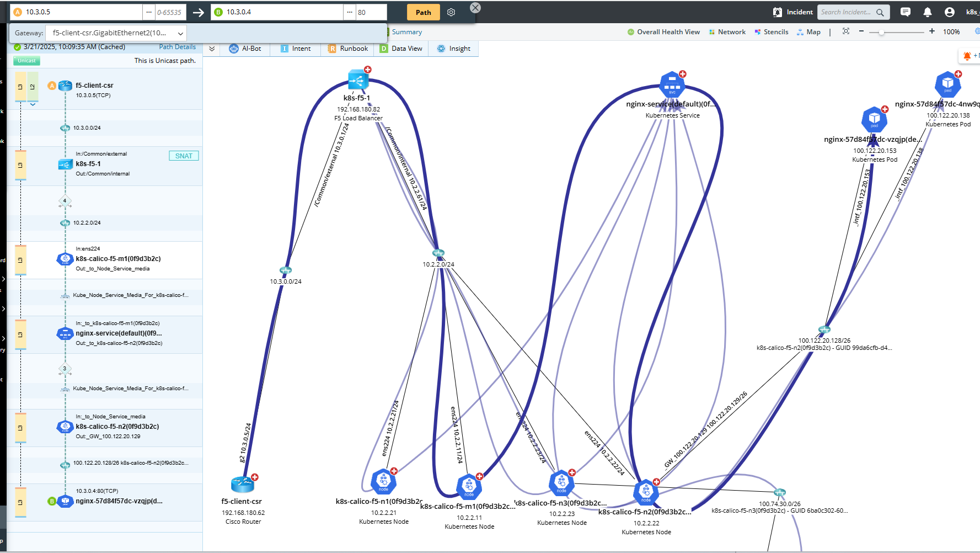Click the Network view button
The image size is (980, 553).
click(x=727, y=32)
